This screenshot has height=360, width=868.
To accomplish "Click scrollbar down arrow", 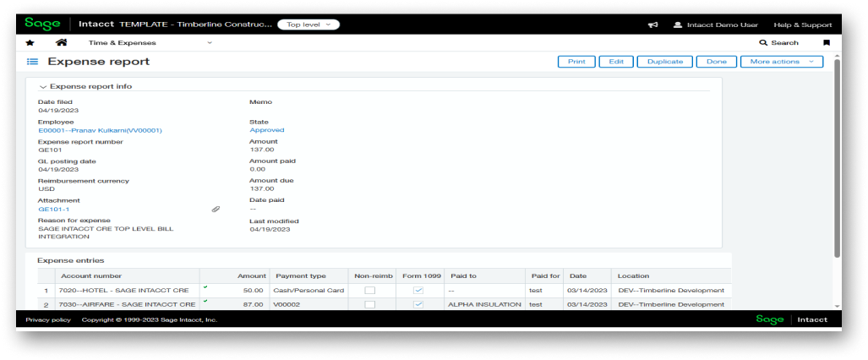I will pyautogui.click(x=837, y=306).
